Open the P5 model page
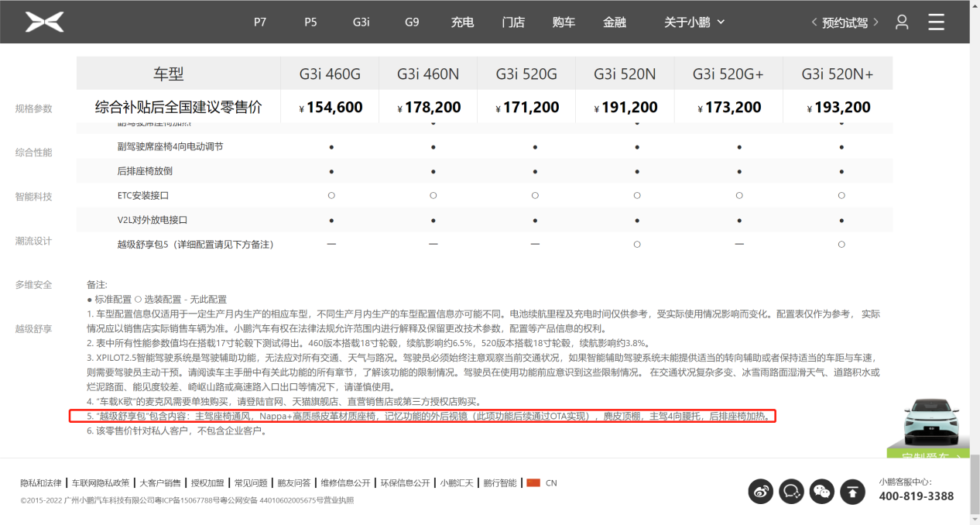 310,22
